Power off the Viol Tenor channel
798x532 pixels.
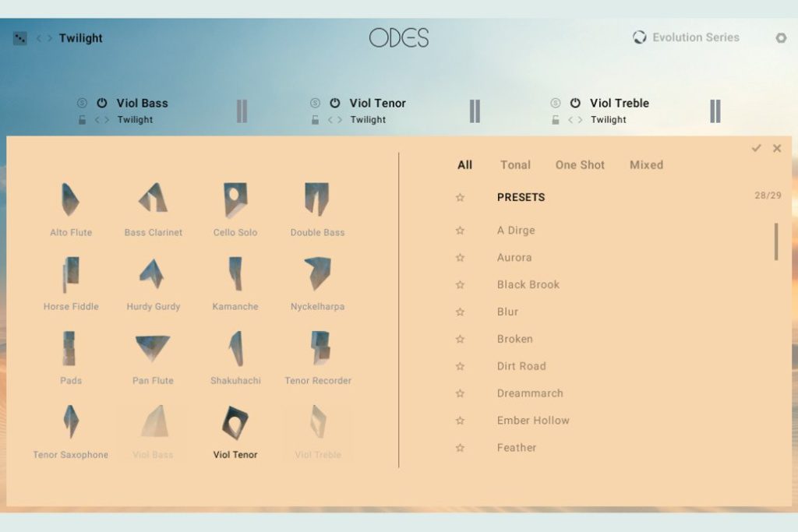click(x=334, y=103)
